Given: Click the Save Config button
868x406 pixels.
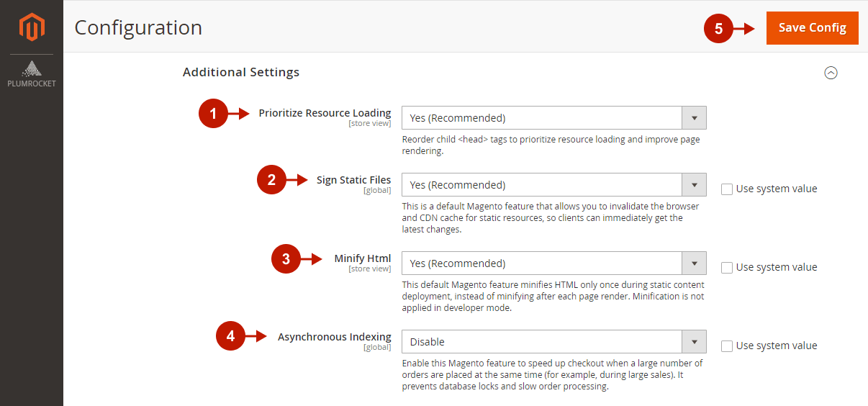Looking at the screenshot, I should [x=812, y=28].
